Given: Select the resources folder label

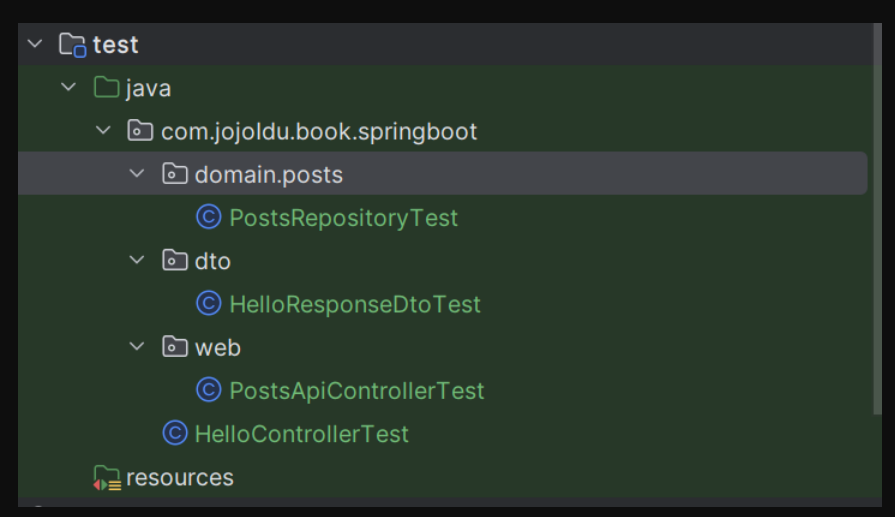Looking at the screenshot, I should (180, 478).
